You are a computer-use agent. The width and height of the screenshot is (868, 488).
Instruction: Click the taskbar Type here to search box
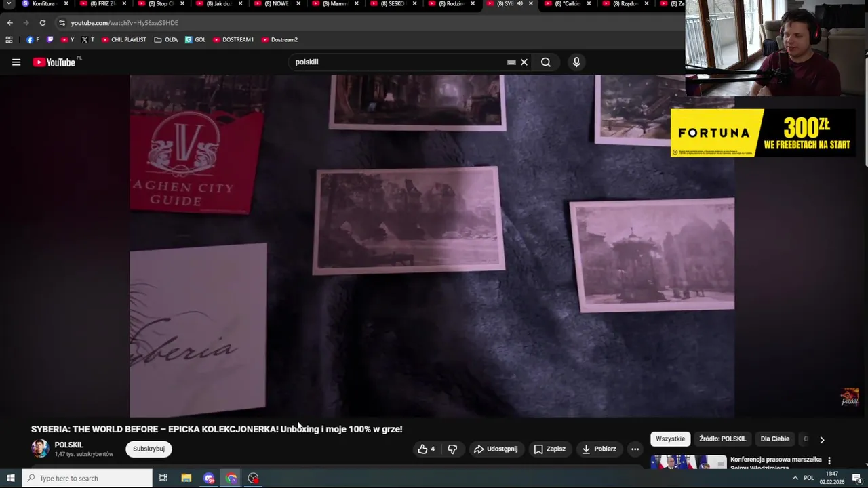pos(87,479)
